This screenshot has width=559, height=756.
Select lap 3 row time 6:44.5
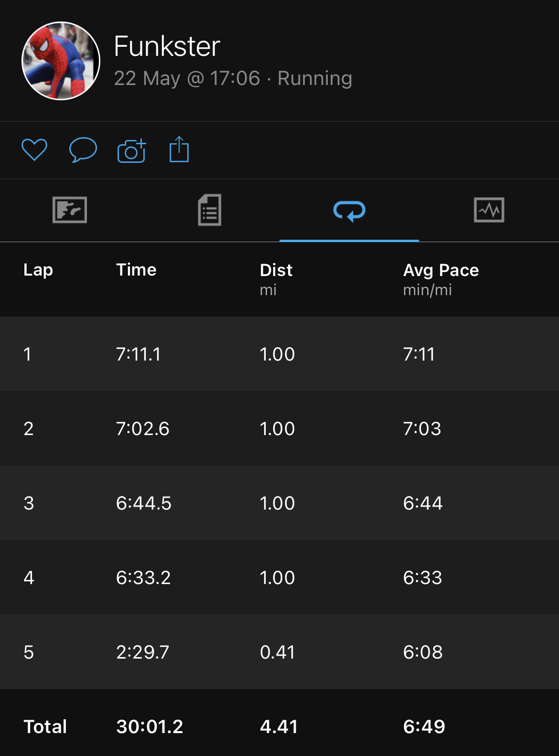coord(143,503)
